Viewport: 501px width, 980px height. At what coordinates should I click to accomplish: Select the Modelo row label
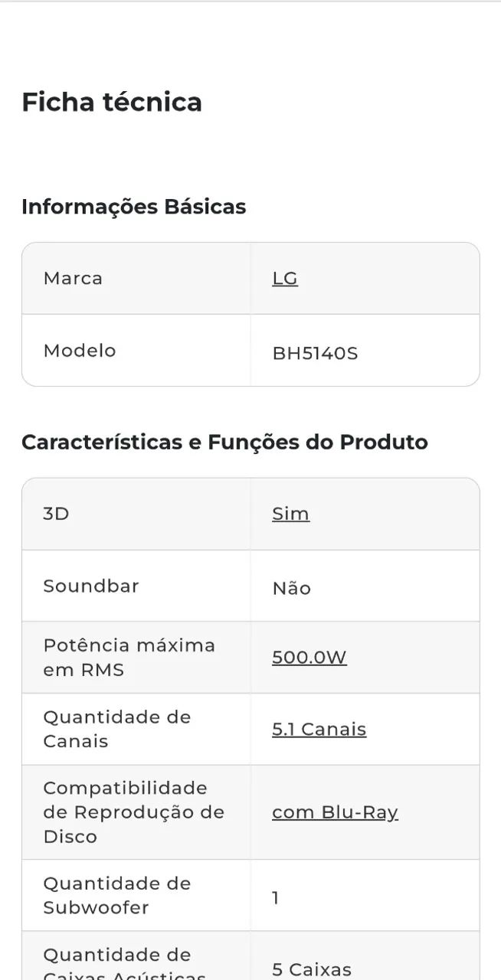click(80, 351)
